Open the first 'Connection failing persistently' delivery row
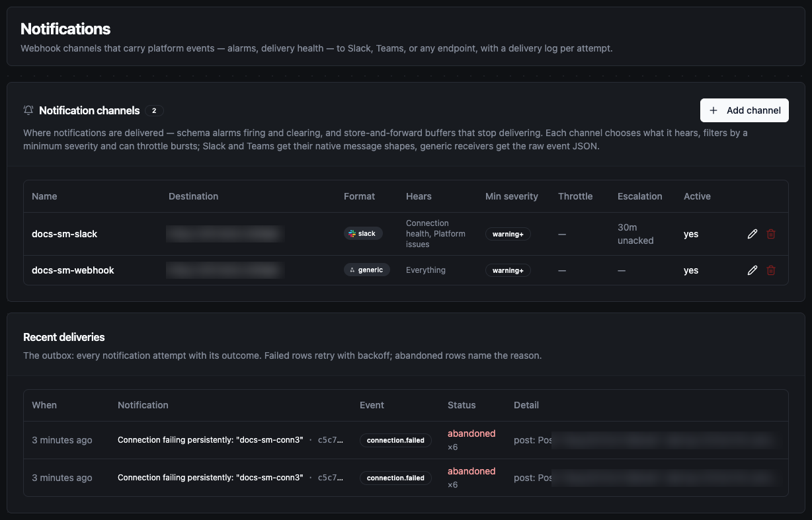Screen dimensions: 812x520 [x=406, y=440]
